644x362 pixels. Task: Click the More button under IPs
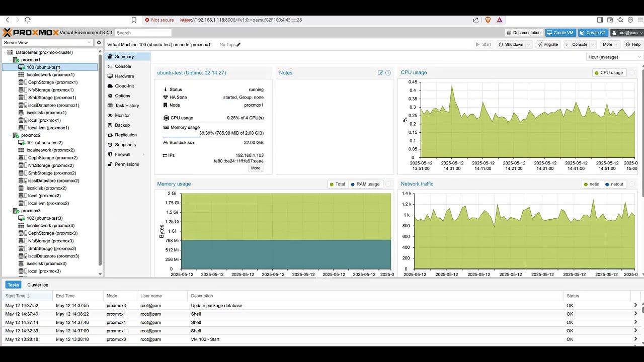(256, 168)
